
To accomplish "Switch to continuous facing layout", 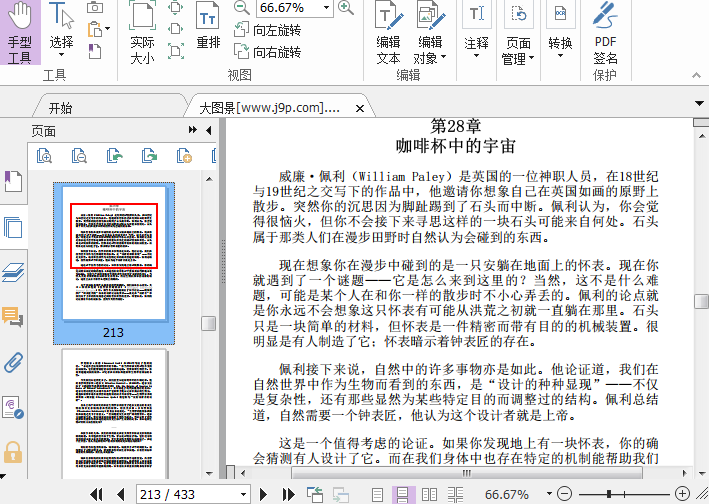I will tap(455, 495).
